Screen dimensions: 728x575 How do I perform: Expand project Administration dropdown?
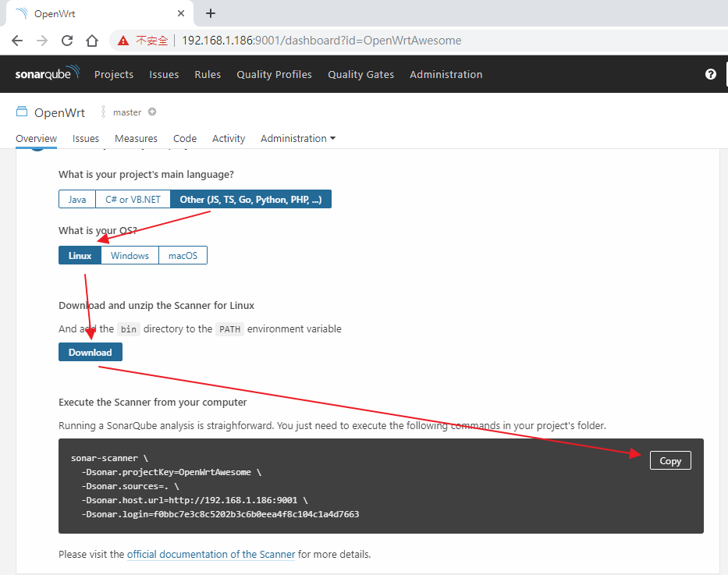(298, 138)
